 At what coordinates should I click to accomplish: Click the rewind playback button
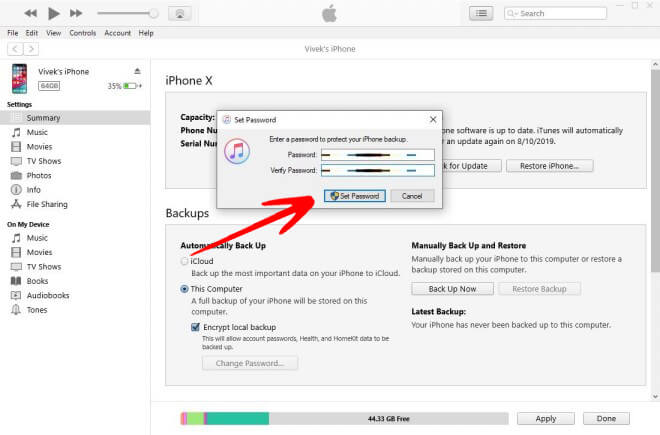point(30,13)
